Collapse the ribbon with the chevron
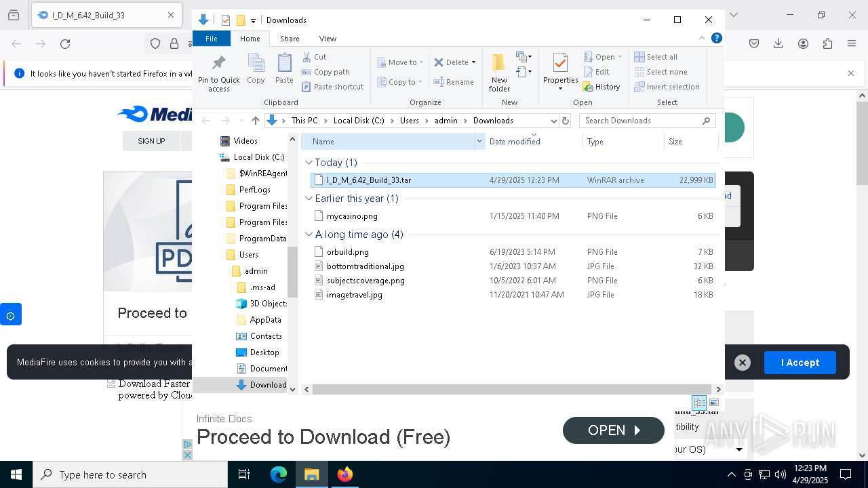 click(x=702, y=38)
